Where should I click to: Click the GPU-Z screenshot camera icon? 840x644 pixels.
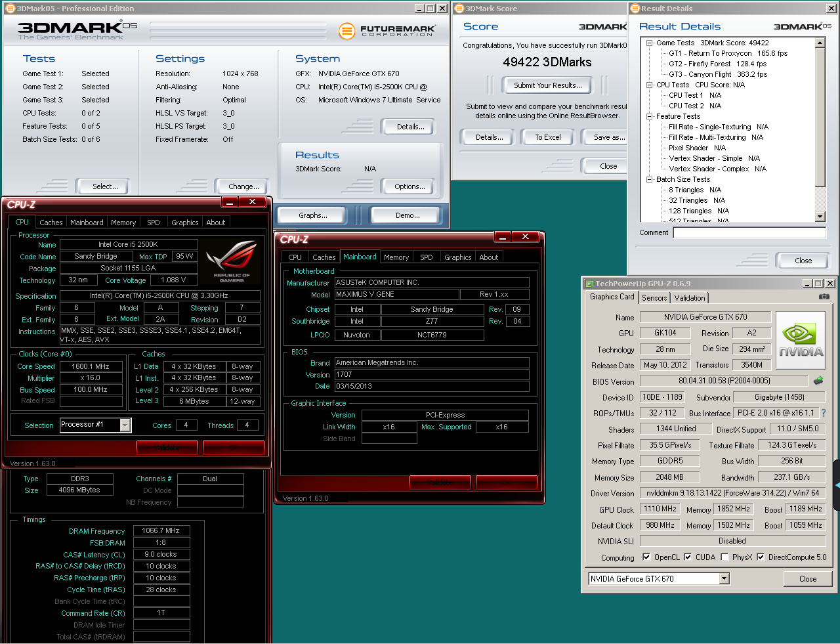tap(824, 297)
